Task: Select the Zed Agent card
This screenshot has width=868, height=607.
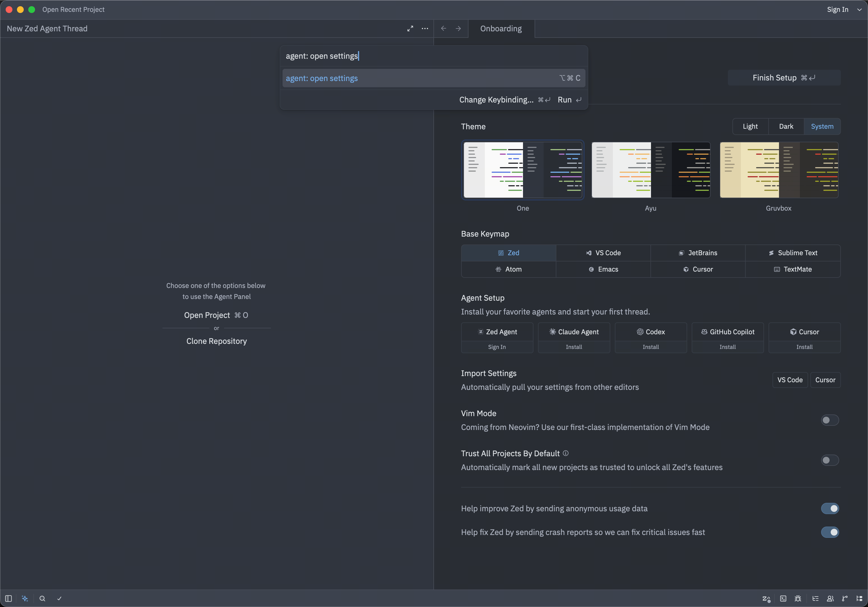Action: click(497, 332)
